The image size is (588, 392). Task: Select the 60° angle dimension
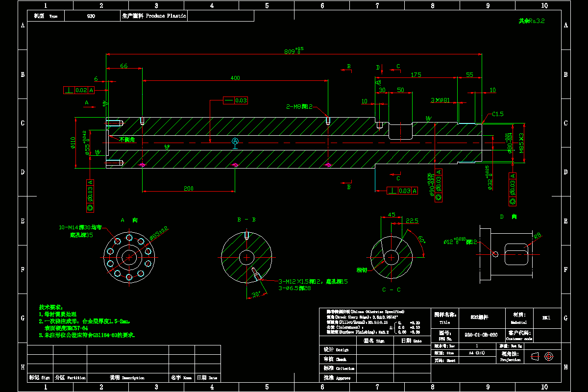pos(421,239)
